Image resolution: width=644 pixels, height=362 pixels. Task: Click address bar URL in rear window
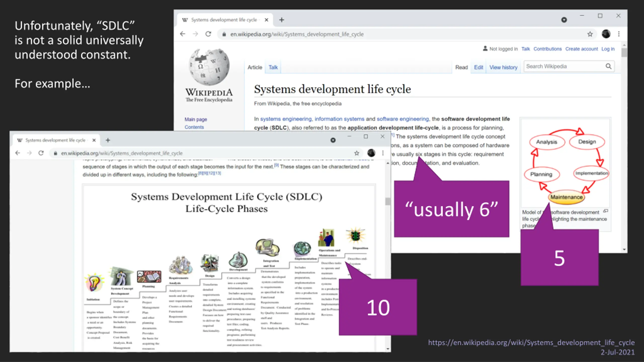pos(297,34)
